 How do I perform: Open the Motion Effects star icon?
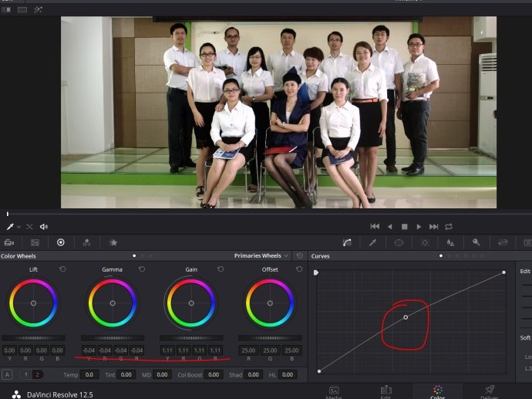(113, 242)
